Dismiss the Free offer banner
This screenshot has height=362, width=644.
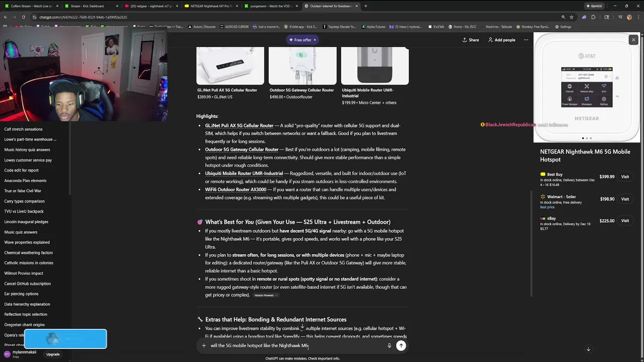pyautogui.click(x=315, y=40)
